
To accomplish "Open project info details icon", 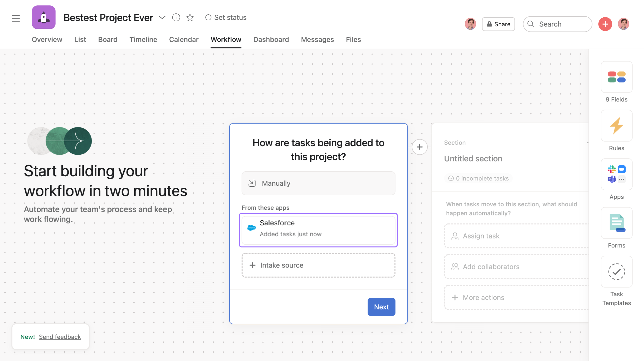I will (176, 18).
